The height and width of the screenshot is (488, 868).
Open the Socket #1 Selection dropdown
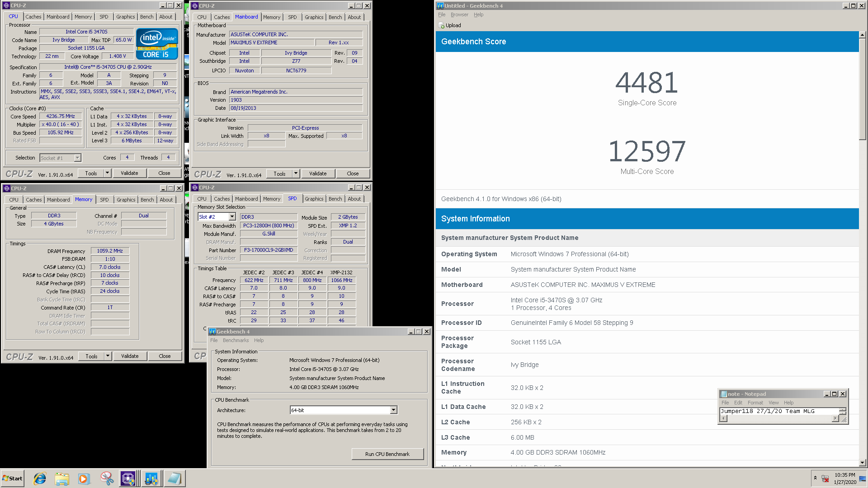click(77, 158)
